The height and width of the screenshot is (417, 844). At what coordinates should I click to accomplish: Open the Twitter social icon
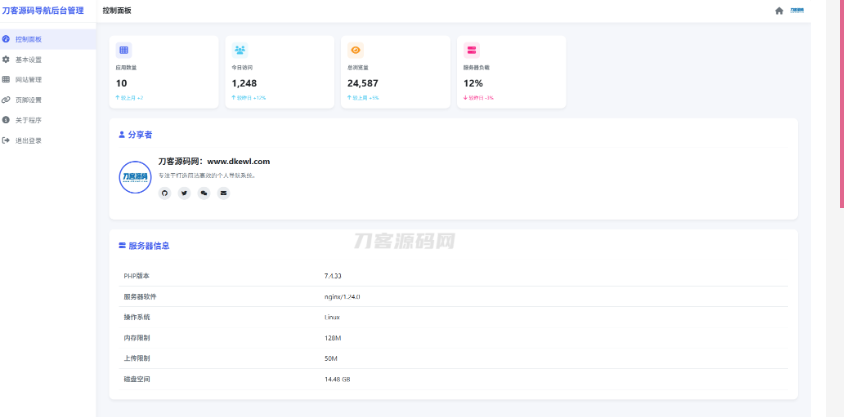coord(184,193)
